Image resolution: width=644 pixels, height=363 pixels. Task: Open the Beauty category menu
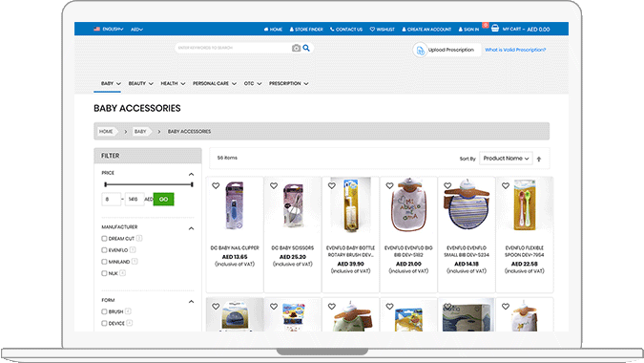click(x=141, y=83)
